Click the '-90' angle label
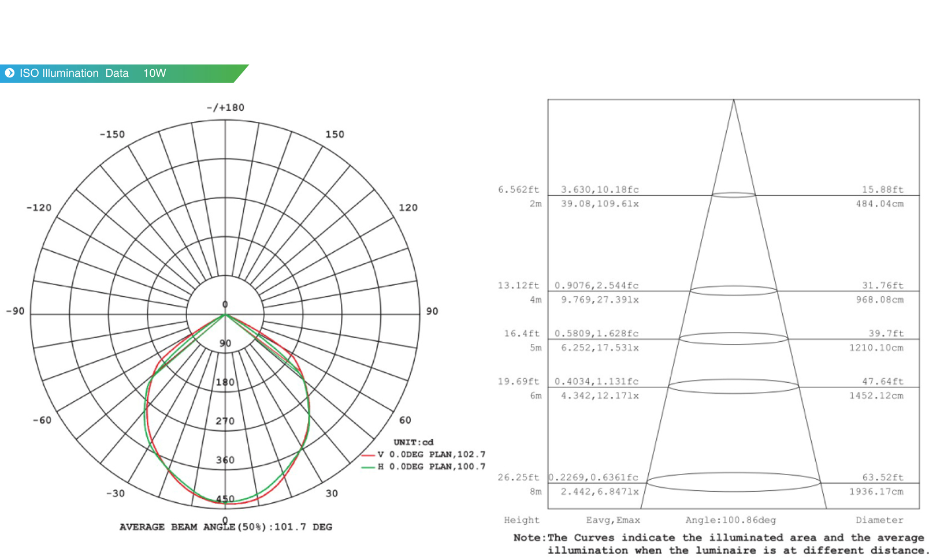This screenshot has height=560, width=929. [x=16, y=311]
